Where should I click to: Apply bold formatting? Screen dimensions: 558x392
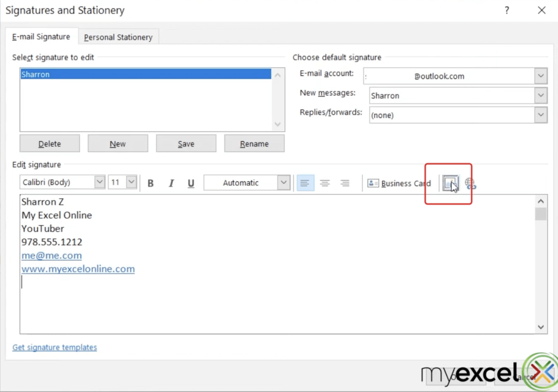click(x=150, y=183)
